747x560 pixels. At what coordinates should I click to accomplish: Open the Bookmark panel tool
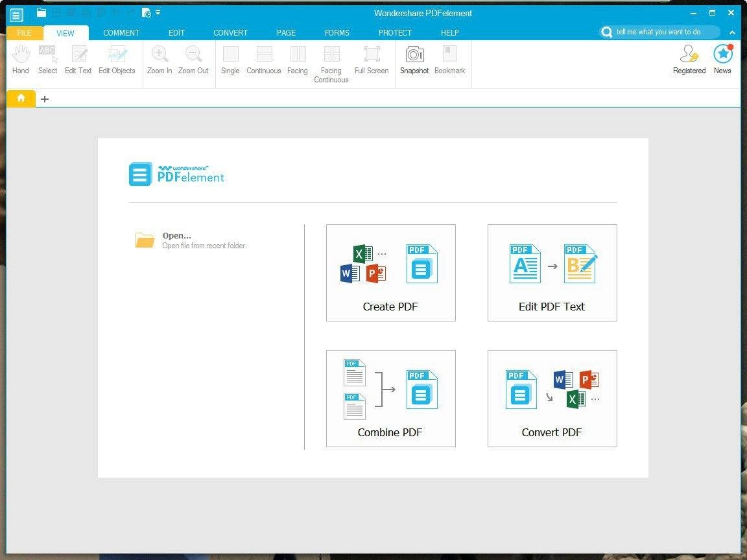point(449,60)
